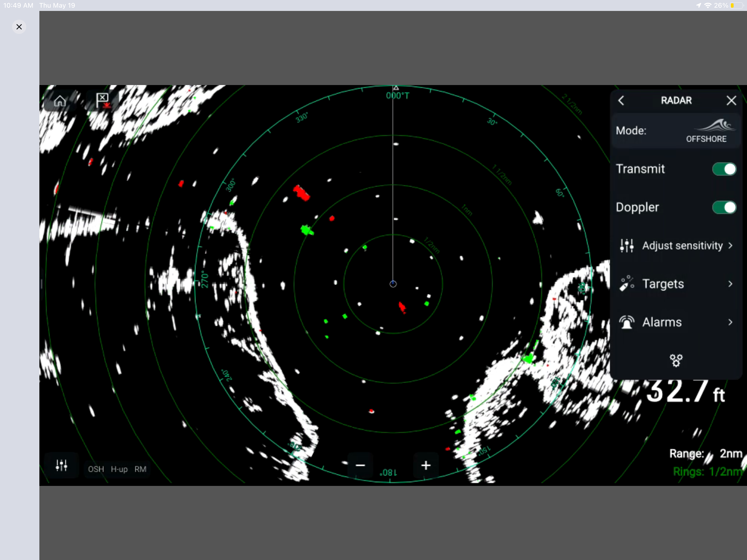This screenshot has width=747, height=560.
Task: Tap the RM motion mode label
Action: tap(140, 469)
